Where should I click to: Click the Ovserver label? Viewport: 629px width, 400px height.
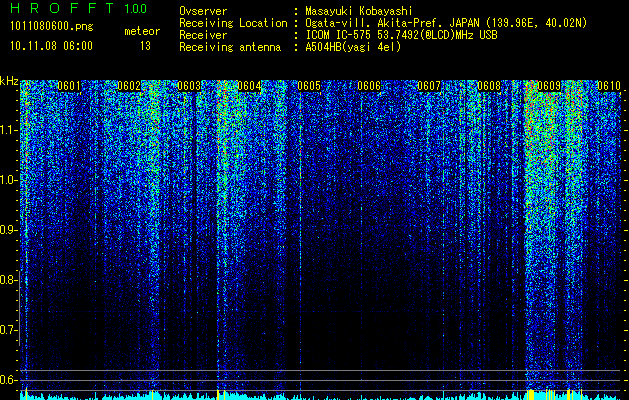[203, 11]
